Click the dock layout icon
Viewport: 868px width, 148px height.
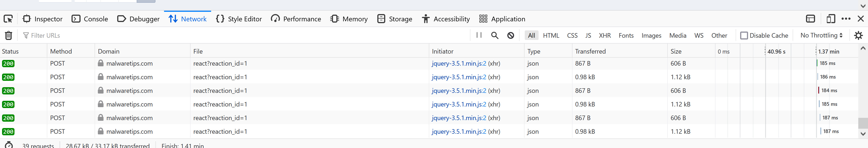810,19
